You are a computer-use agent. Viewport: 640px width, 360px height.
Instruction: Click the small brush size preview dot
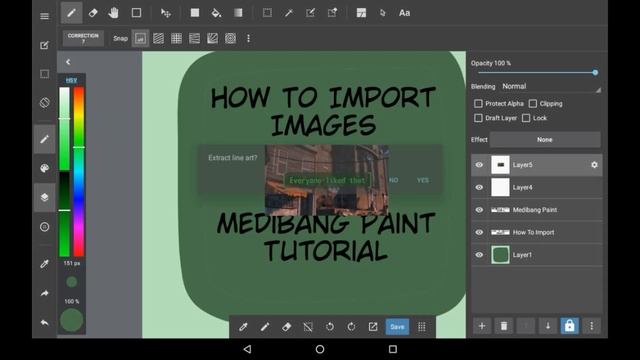pyautogui.click(x=71, y=282)
